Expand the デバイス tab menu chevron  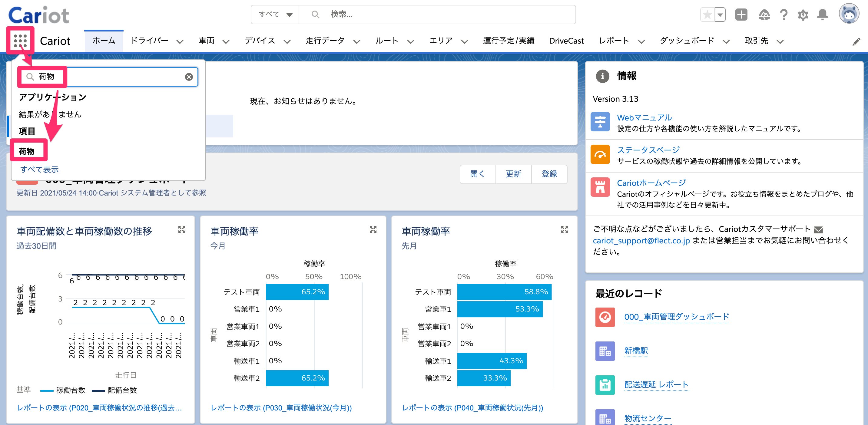click(x=287, y=41)
